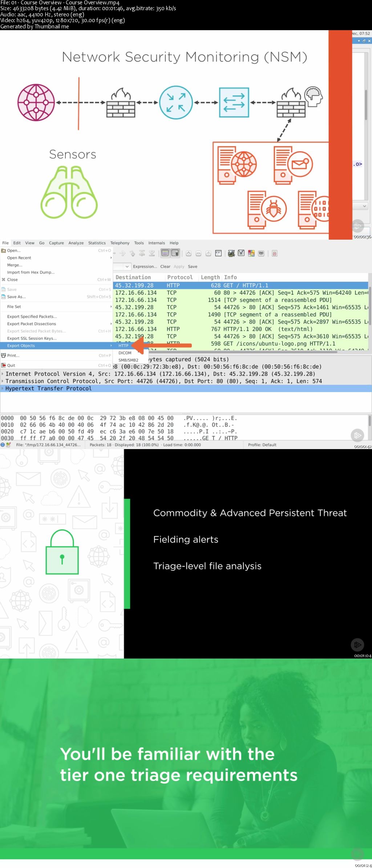Reset zoom to normal size icon
Screen dimensions: 372x868
click(208, 253)
